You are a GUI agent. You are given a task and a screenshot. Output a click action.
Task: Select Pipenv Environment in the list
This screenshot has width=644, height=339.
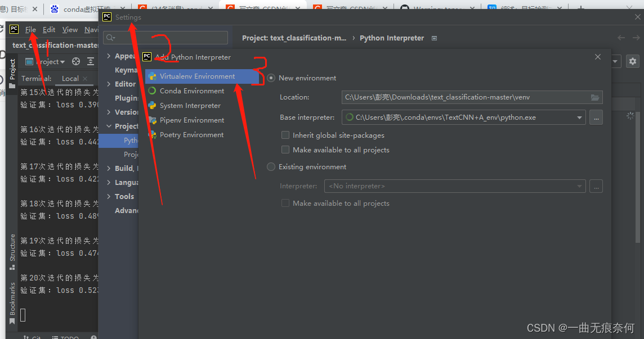pos(202,120)
